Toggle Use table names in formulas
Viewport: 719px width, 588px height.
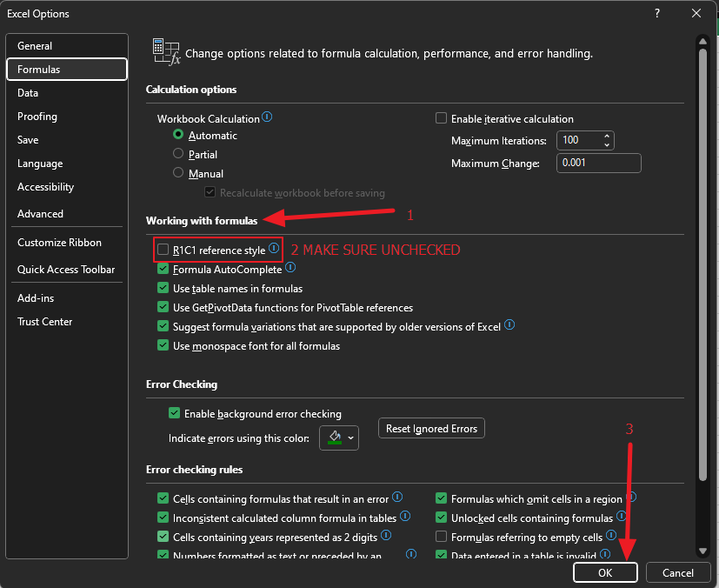(x=163, y=288)
